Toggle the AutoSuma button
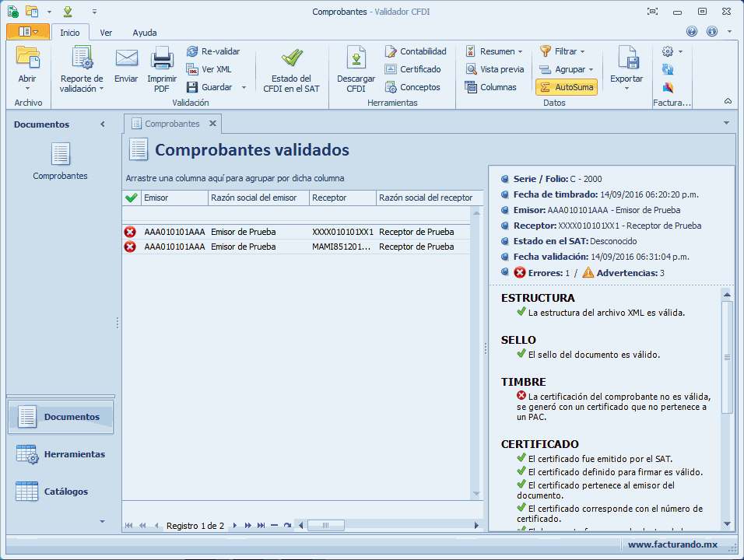Screen dimensions: 744x560 point(566,87)
